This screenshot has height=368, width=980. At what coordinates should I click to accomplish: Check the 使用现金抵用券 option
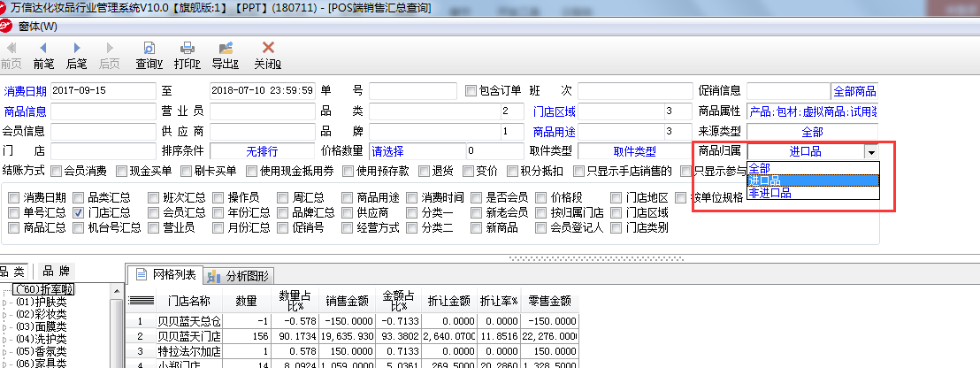pyautogui.click(x=250, y=172)
